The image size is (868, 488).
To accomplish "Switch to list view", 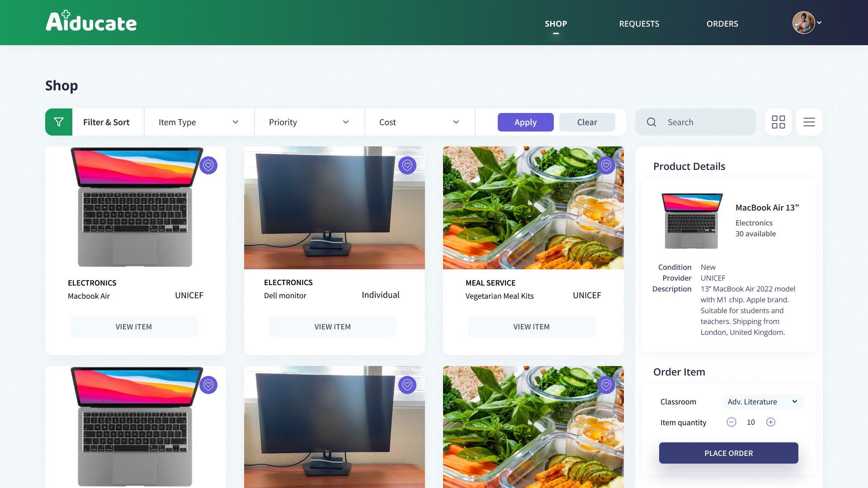I will coord(809,122).
